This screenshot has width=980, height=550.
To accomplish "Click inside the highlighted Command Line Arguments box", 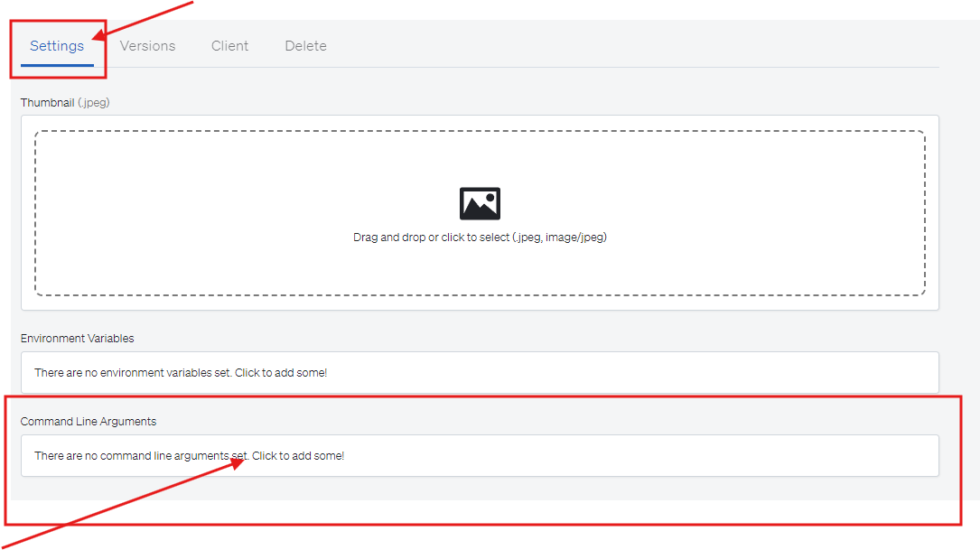I will 481,455.
